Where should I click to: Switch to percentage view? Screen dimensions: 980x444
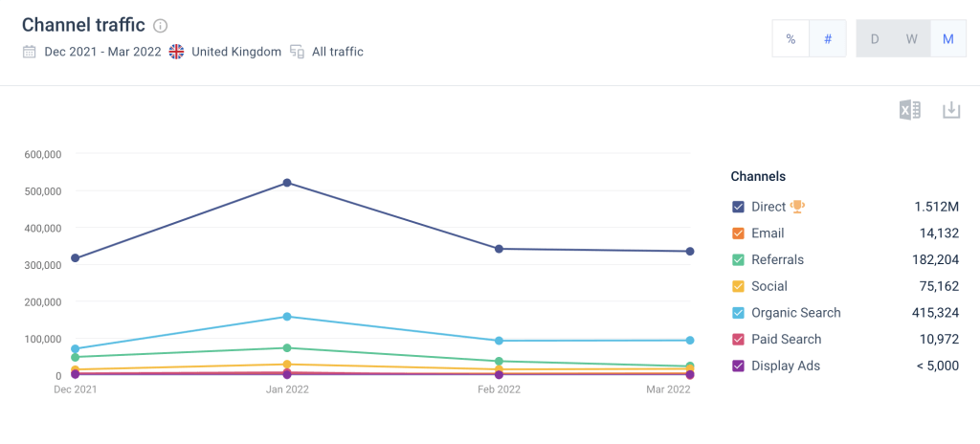coord(791,39)
